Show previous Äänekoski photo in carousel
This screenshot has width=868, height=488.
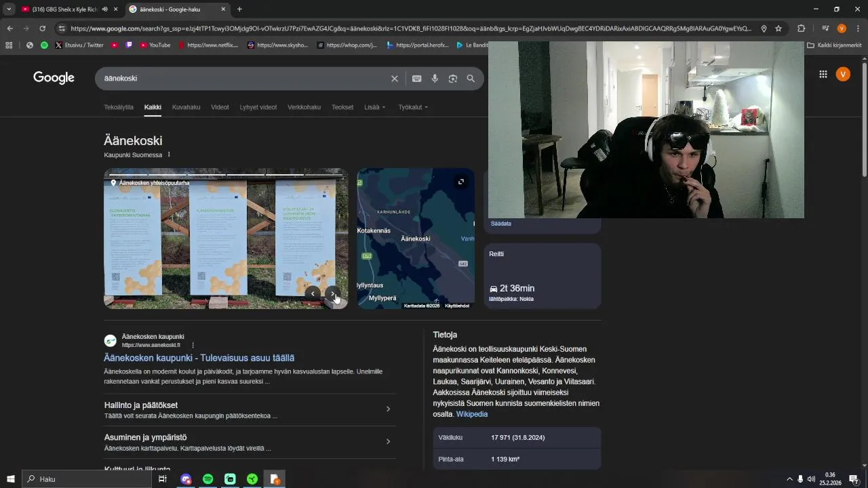pos(313,293)
